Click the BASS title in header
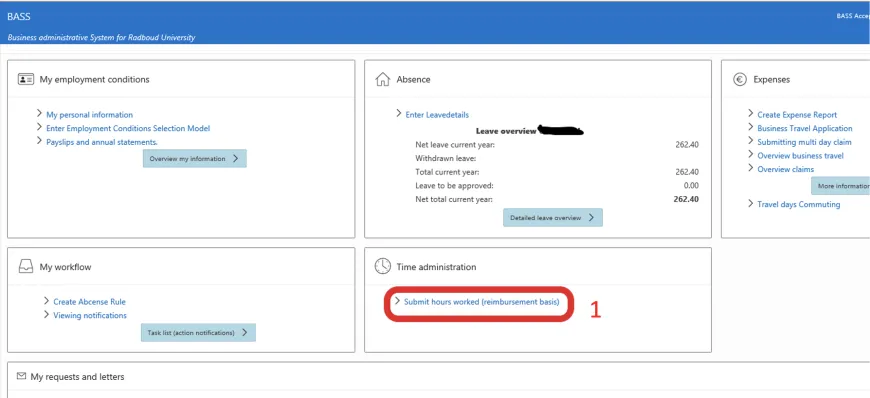Image resolution: width=870 pixels, height=398 pixels. [x=18, y=16]
